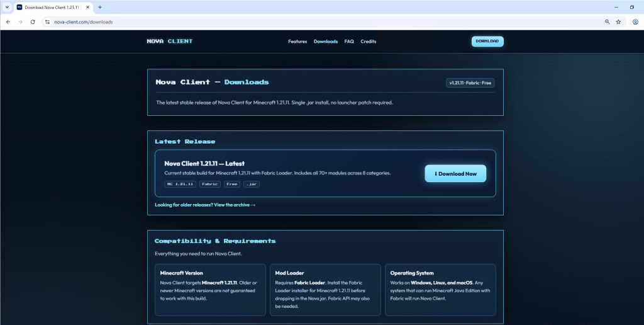Click the MC 1.21.11 tag
This screenshot has height=325, width=644.
[180, 184]
